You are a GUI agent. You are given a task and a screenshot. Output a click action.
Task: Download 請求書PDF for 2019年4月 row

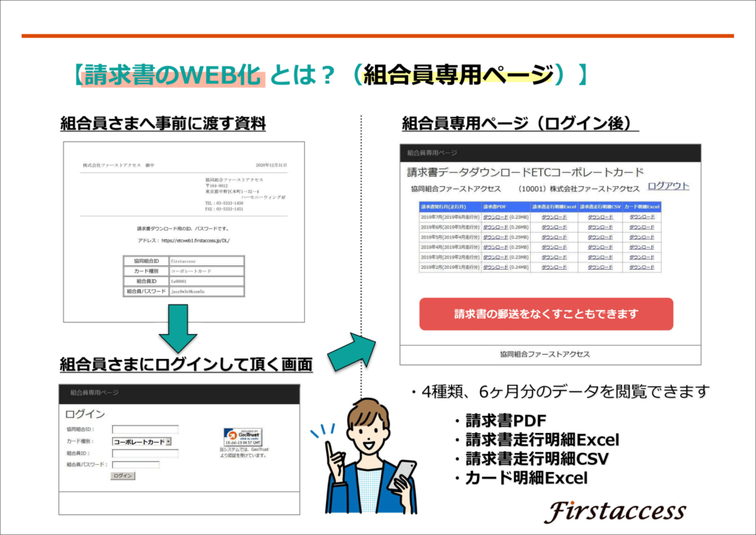click(x=495, y=248)
